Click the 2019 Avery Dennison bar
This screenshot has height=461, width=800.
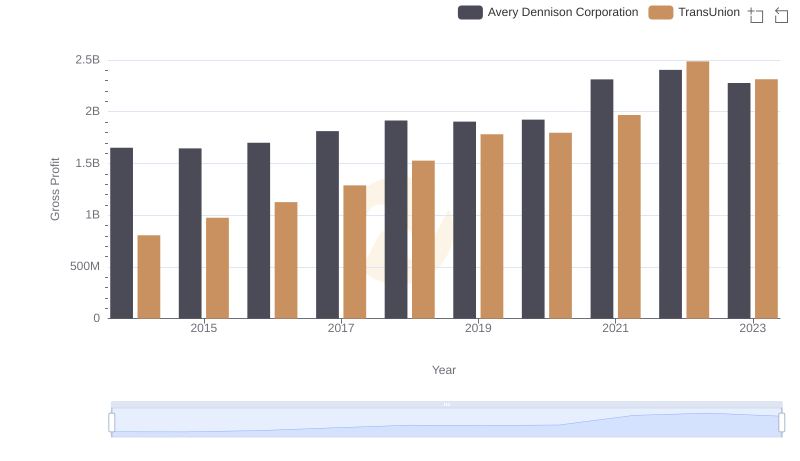click(464, 220)
